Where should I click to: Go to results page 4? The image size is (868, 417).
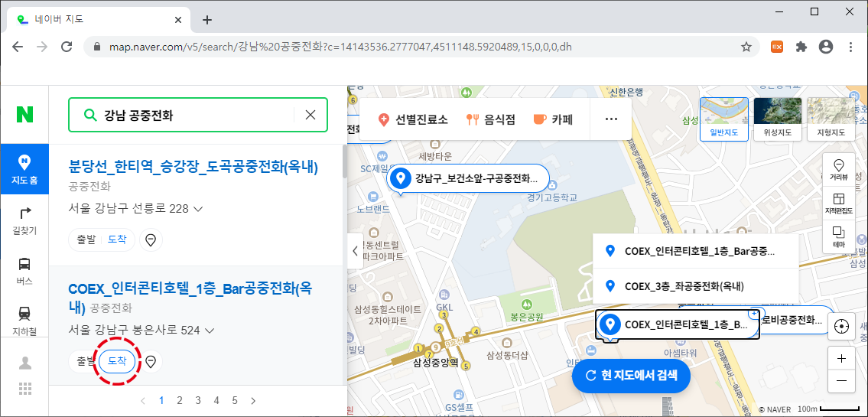point(216,400)
